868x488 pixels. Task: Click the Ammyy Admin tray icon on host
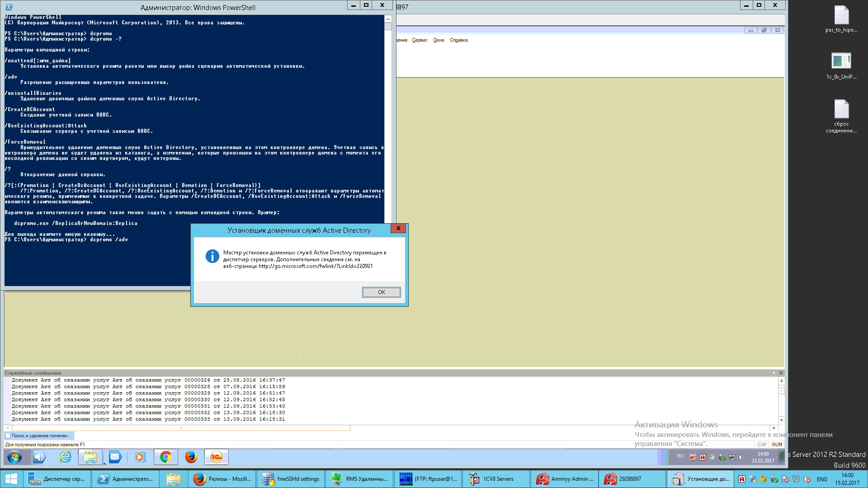[741, 479]
